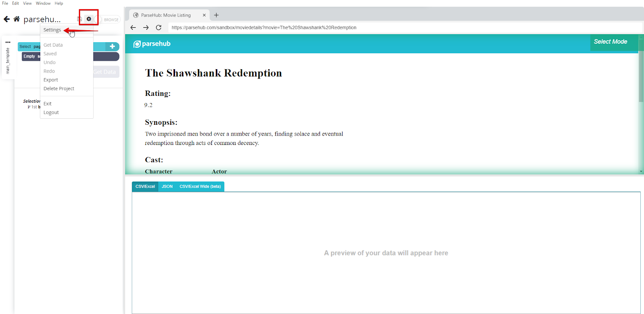Click the parsehub logo in page header

(x=152, y=44)
